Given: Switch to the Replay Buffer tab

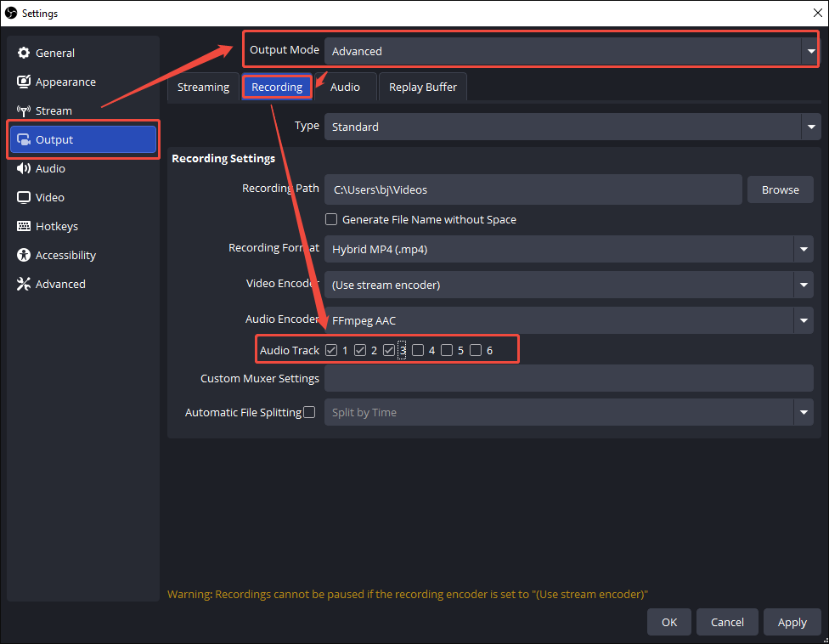Looking at the screenshot, I should coord(422,87).
